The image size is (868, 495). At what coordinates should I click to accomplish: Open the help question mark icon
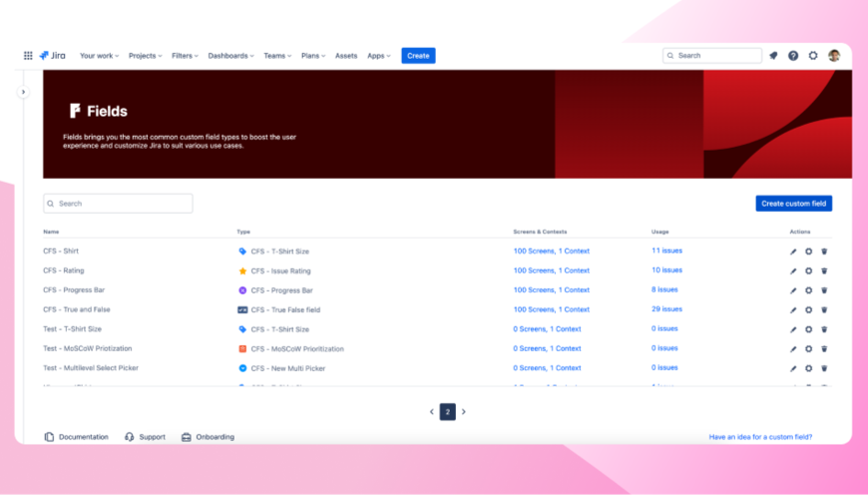[x=793, y=55]
